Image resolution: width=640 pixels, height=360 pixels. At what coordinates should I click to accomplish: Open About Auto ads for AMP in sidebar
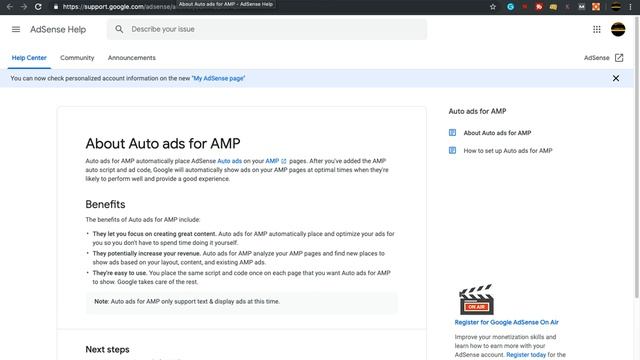[497, 133]
